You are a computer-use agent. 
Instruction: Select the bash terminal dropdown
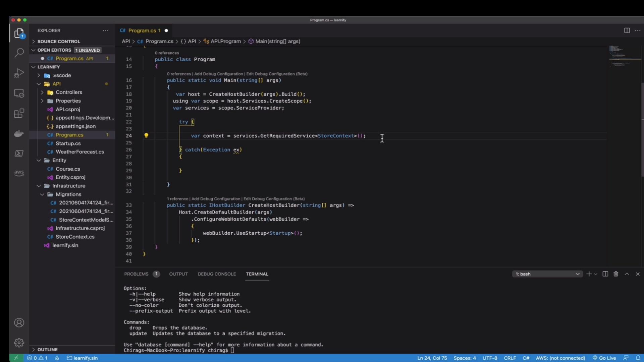point(547,274)
